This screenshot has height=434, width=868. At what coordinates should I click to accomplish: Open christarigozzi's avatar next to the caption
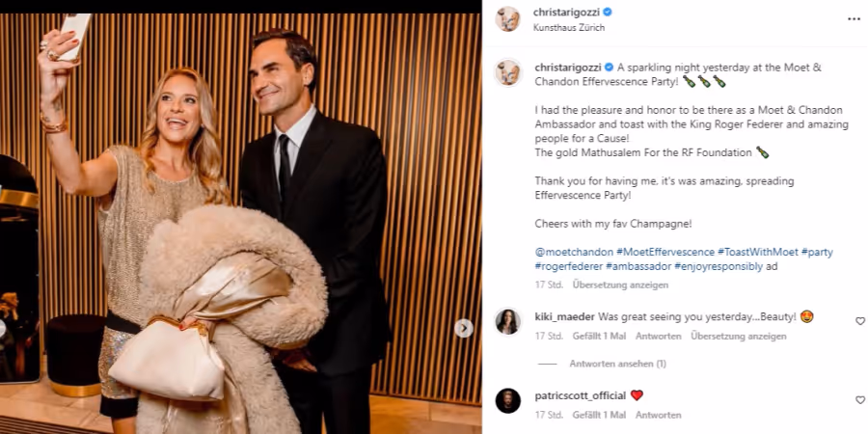[507, 72]
